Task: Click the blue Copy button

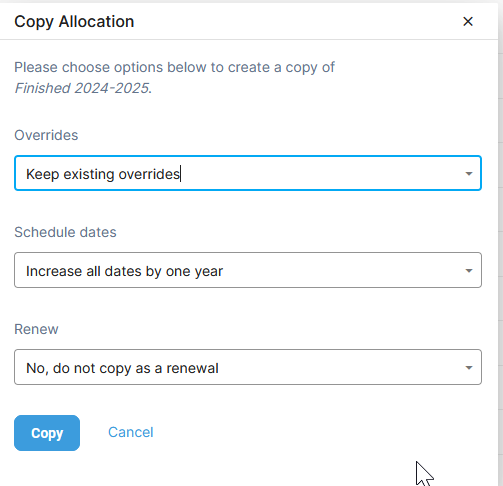Action: pyautogui.click(x=47, y=433)
